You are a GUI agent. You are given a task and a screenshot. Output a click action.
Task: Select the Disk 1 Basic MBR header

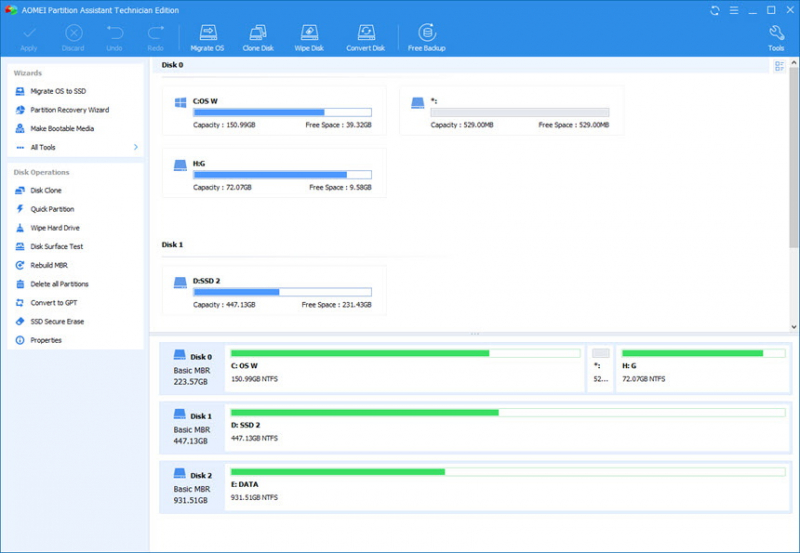click(x=190, y=427)
